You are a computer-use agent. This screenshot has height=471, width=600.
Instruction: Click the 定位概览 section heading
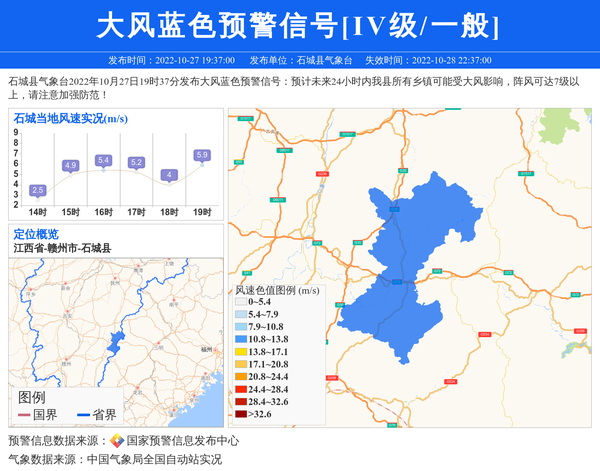click(36, 234)
